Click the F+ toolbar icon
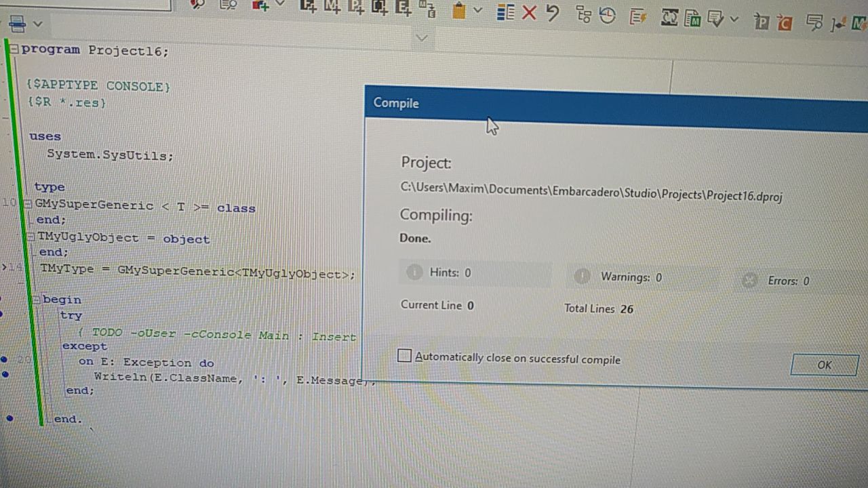868x488 pixels. point(309,7)
